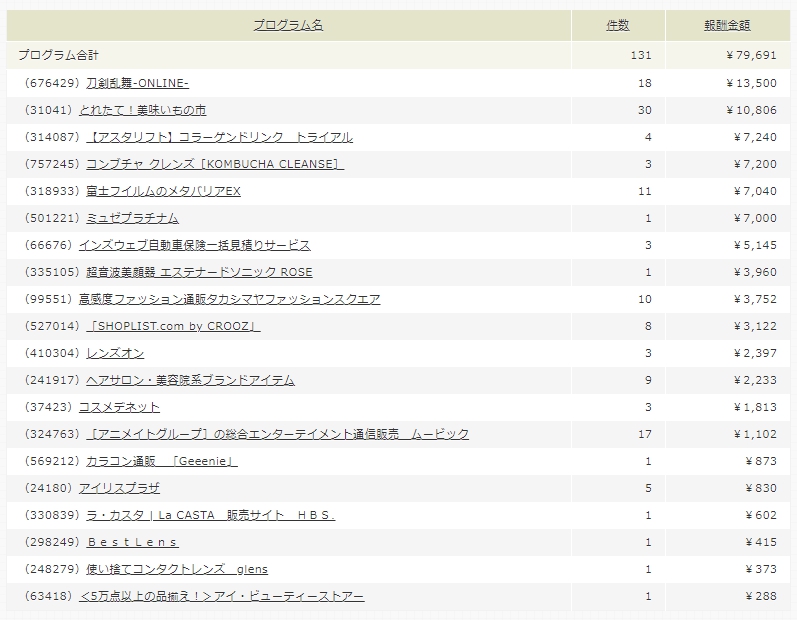Select count 10 in タカシマヤ row
The image size is (797, 620).
click(645, 298)
